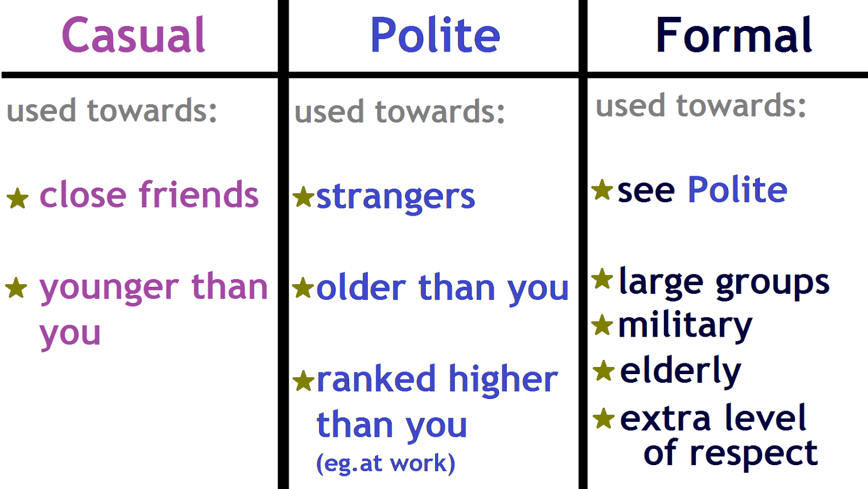Click the 'military' text
868x489 pixels.
pos(685,326)
